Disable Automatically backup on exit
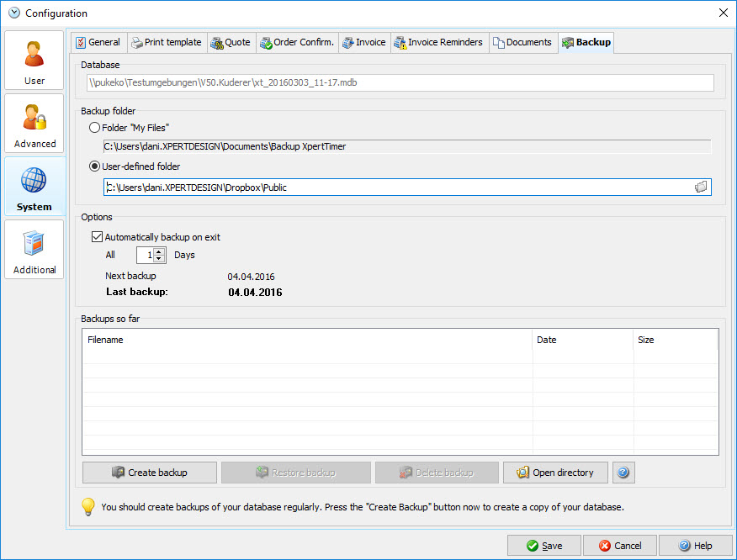This screenshot has width=737, height=560. coord(97,236)
